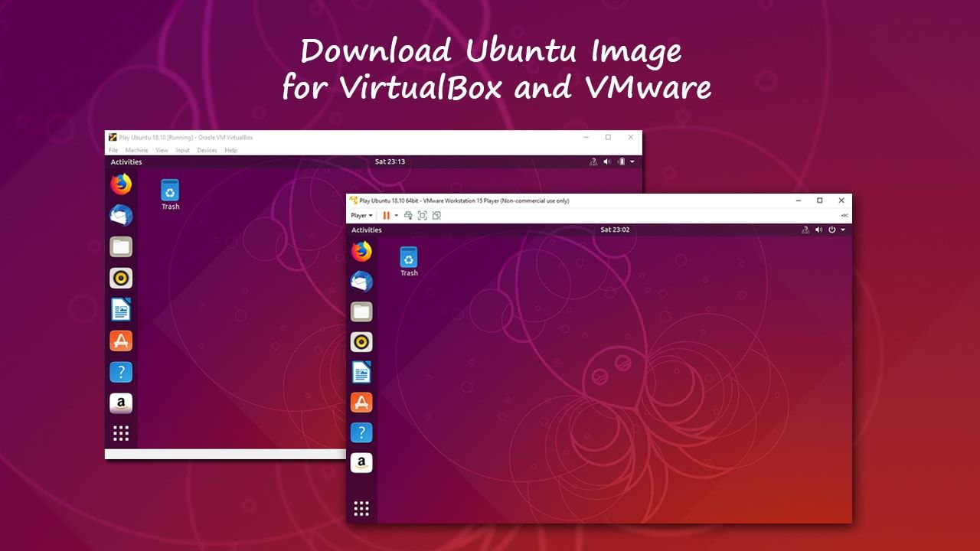The width and height of the screenshot is (980, 551).
Task: Click the collapse arrows at VMware toolbar's right end
Action: tap(844, 216)
